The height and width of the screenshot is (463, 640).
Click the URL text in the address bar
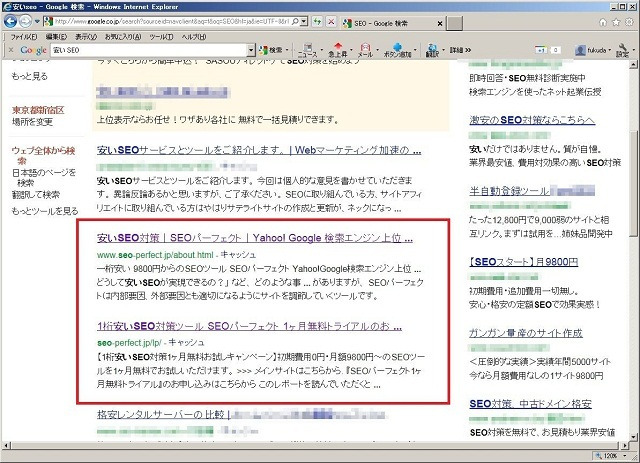(x=172, y=22)
